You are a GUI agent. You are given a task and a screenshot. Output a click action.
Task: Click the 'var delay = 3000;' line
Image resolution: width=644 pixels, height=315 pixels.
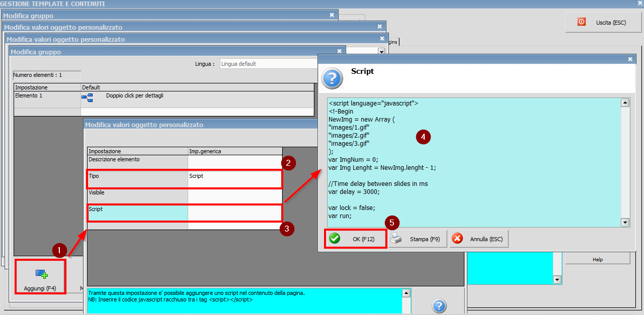(354, 192)
